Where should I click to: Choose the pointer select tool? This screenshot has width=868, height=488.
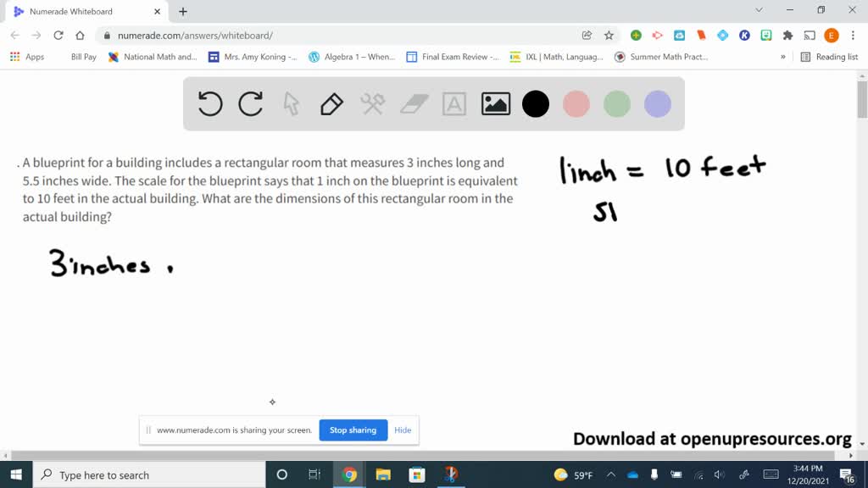tap(292, 104)
